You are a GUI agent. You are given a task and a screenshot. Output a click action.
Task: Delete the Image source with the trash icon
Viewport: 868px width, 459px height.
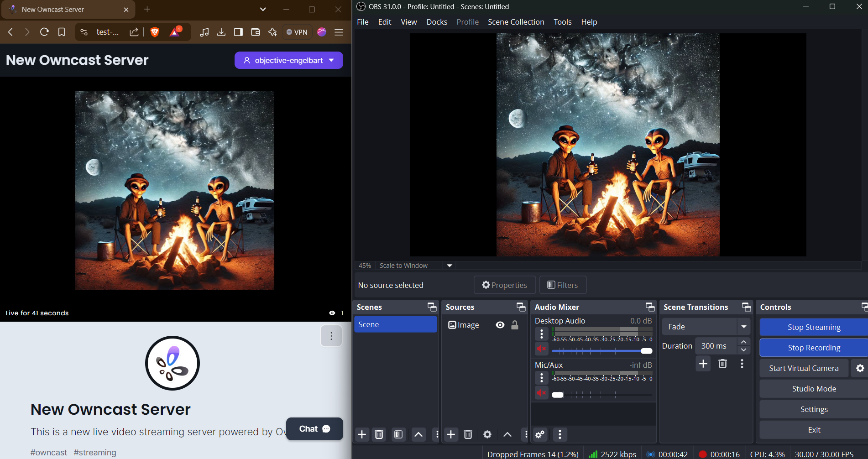point(468,434)
